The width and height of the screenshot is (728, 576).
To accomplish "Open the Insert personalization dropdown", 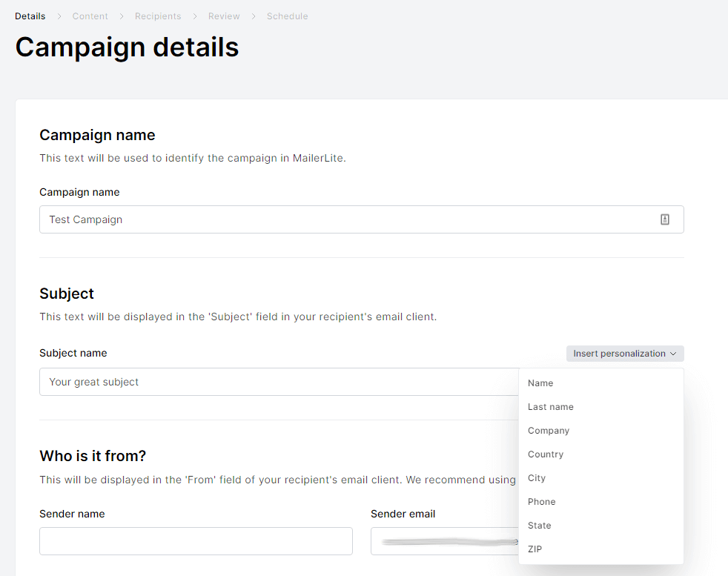I will tap(624, 354).
